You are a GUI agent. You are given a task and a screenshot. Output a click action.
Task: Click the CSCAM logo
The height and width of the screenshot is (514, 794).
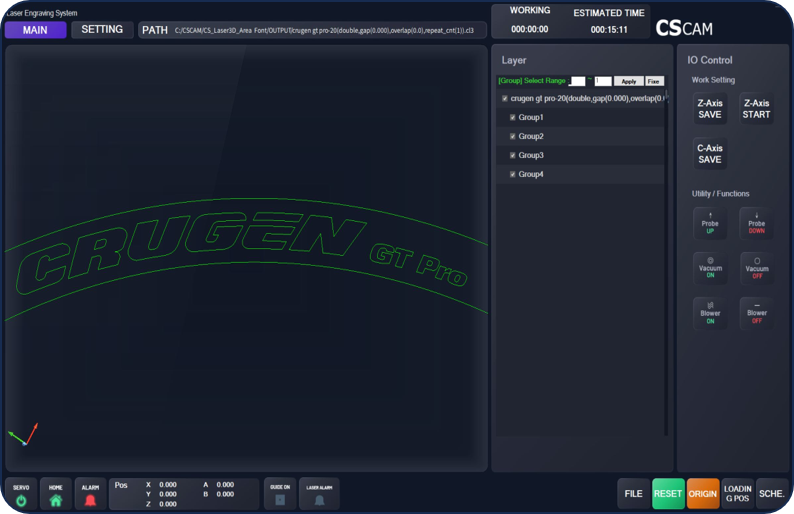click(x=684, y=28)
